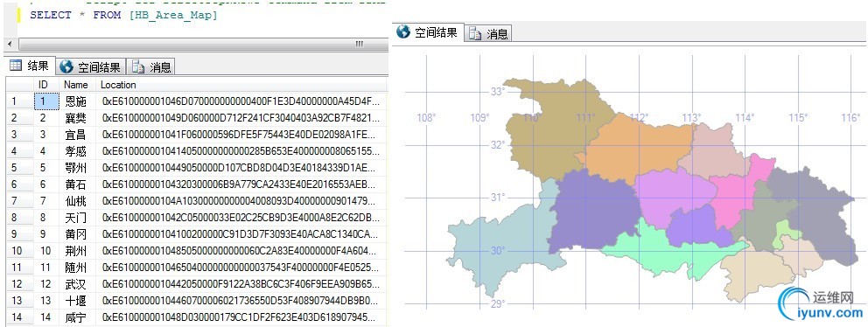868x327 pixels.
Task: Click the [HB_Area_Map] table name in query
Action: pos(173,15)
